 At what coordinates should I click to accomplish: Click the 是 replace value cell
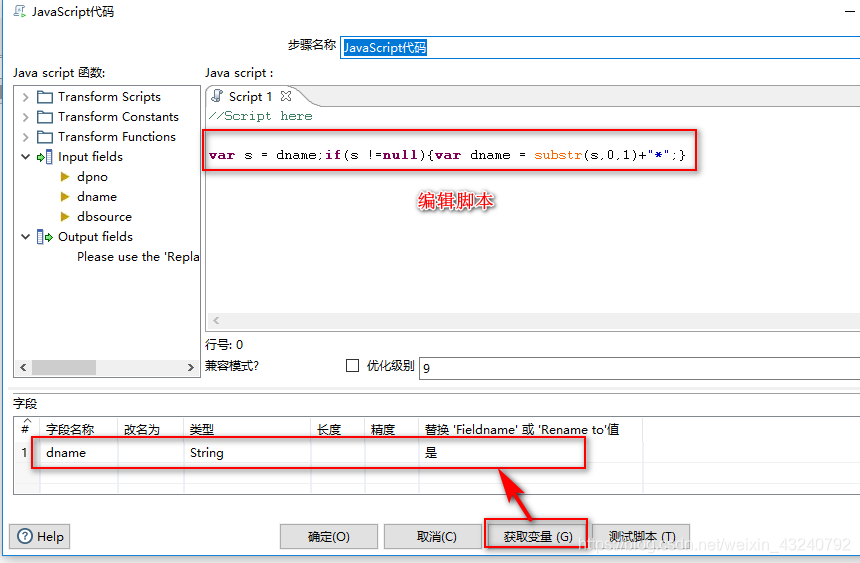coord(530,453)
